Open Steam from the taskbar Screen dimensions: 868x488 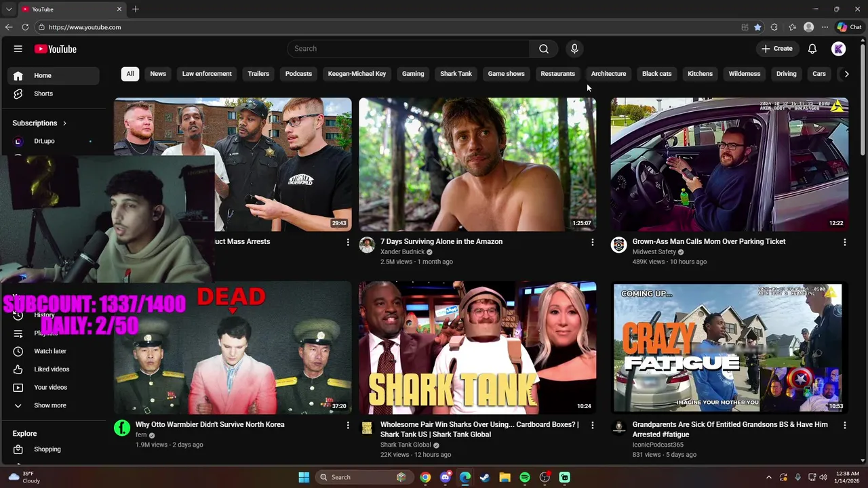tap(485, 477)
